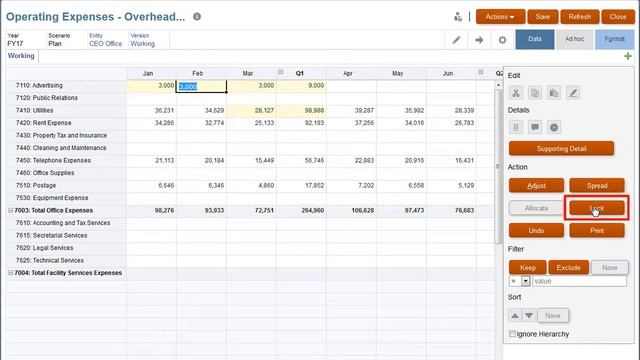Collapse the Q2 column group

pos(480,72)
